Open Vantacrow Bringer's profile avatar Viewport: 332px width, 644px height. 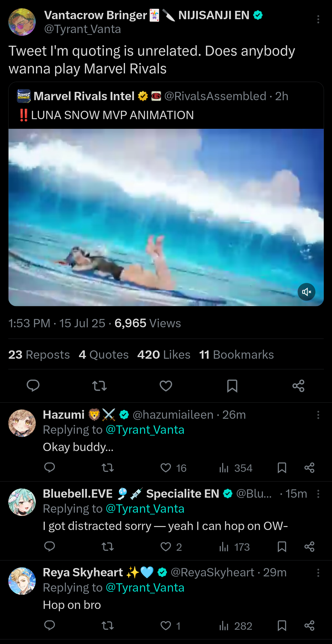pyautogui.click(x=22, y=22)
